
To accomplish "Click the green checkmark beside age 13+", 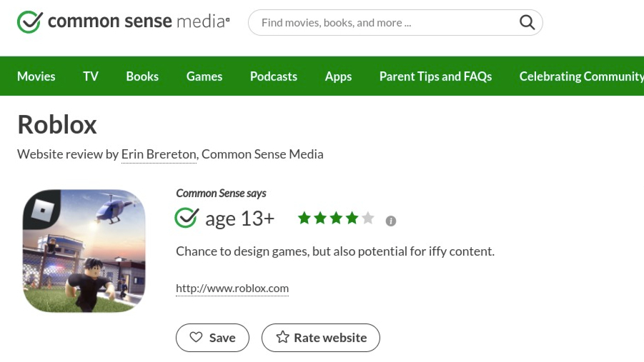I will 187,218.
